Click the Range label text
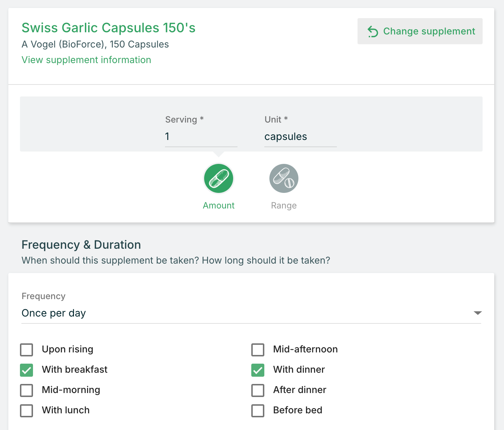This screenshot has height=430, width=504. 284,206
